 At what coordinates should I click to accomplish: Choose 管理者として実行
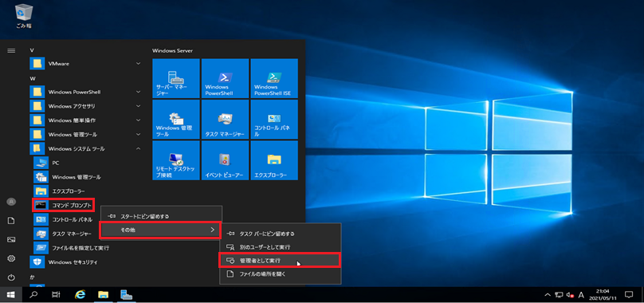click(x=281, y=261)
